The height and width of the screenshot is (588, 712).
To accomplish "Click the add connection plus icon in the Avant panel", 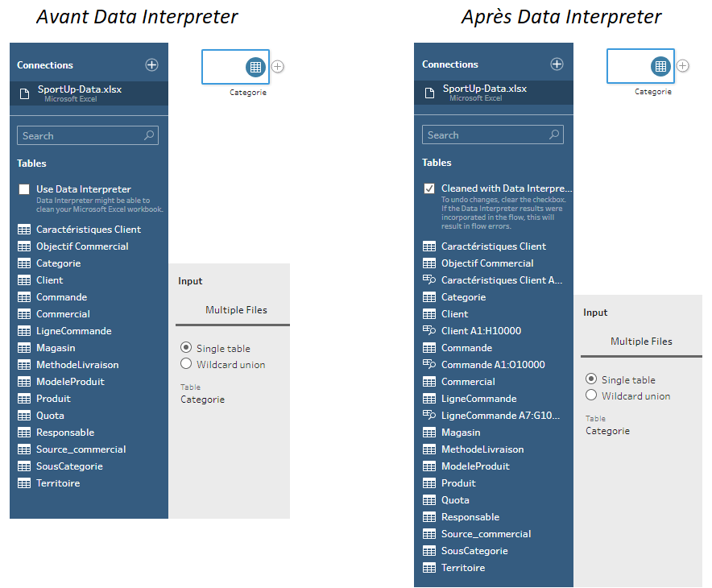I will click(151, 65).
